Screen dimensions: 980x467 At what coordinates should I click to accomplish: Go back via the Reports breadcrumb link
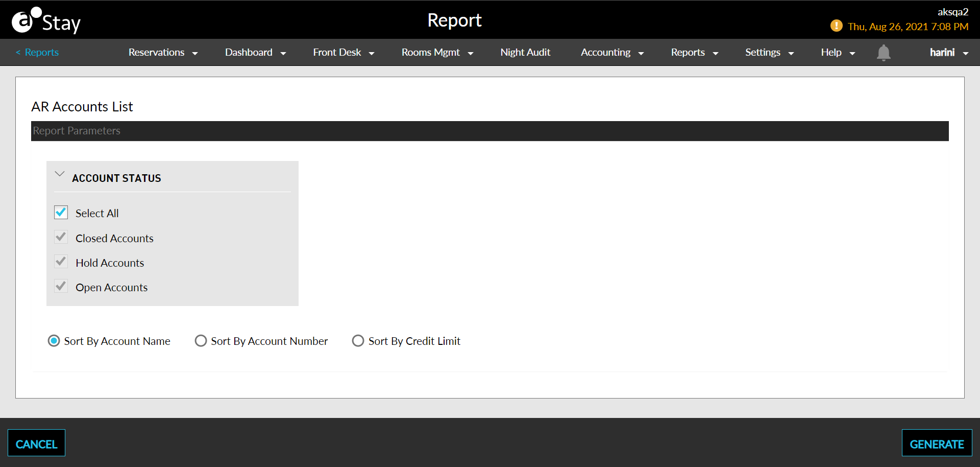[x=37, y=53]
